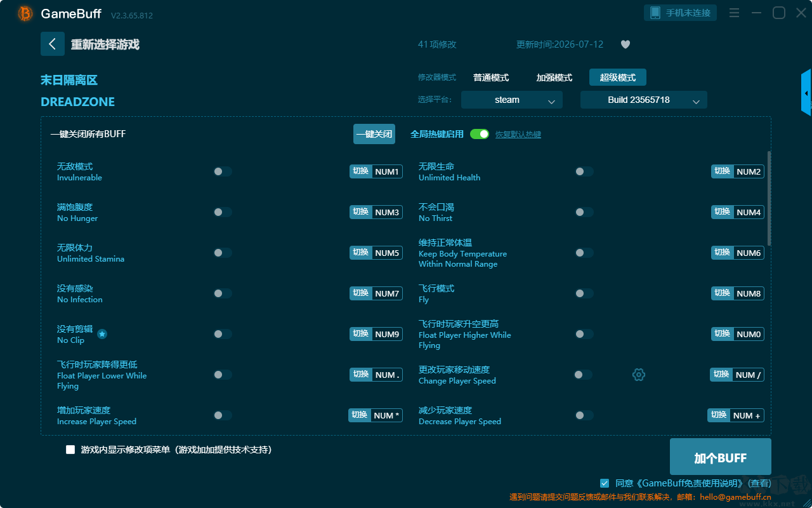Screen dimensions: 812x508
Task: Toggle Float Player Lower While Flying switch
Action: coord(223,375)
